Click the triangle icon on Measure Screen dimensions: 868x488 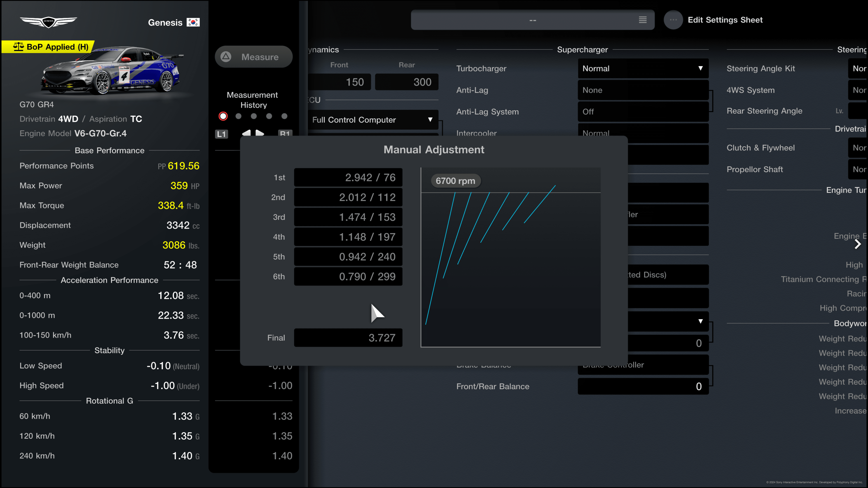tap(226, 56)
